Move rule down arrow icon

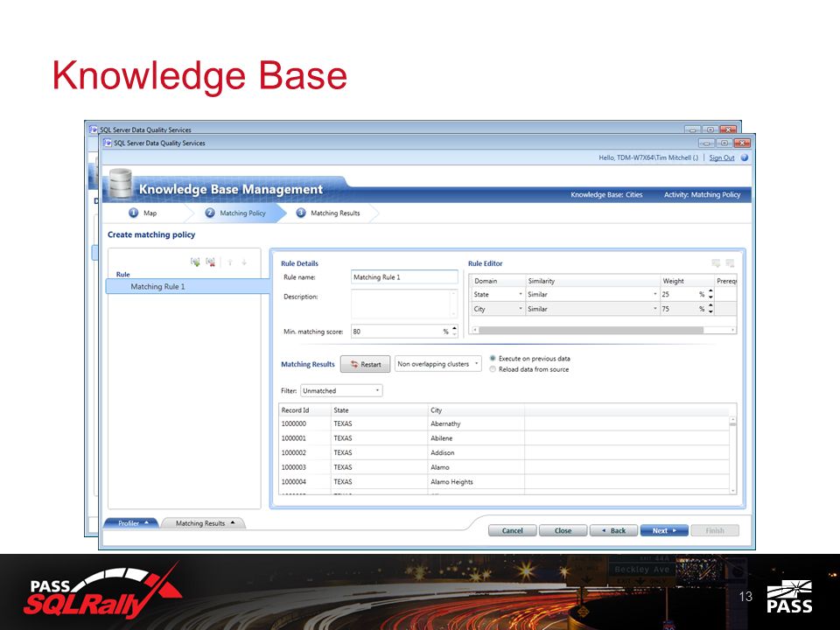tap(244, 262)
